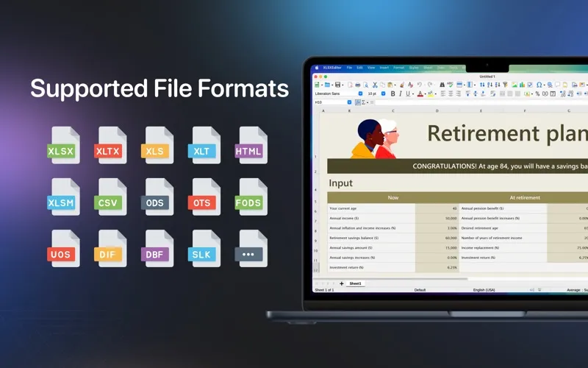This screenshot has height=368, width=588.
Task: Click the File menu
Action: pyautogui.click(x=349, y=68)
